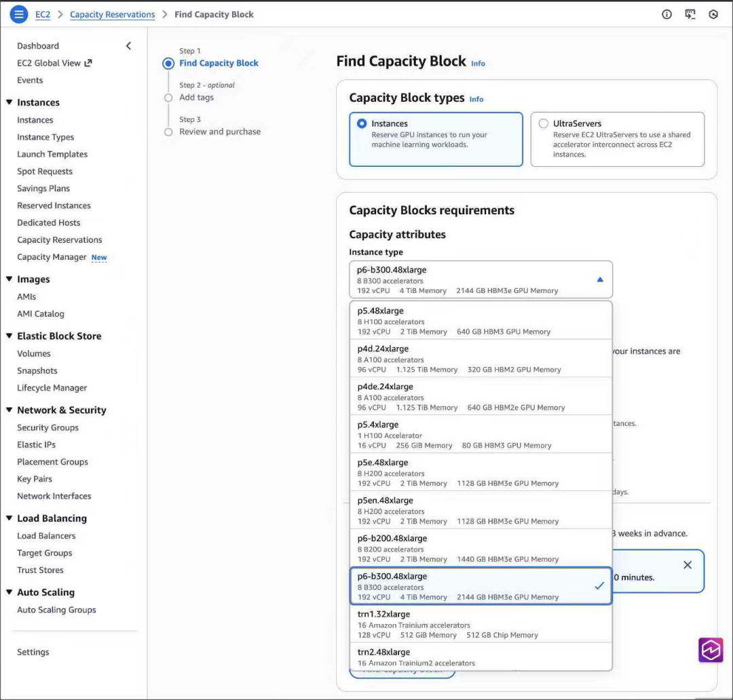Open Info link beside Capacity Block types

pos(476,99)
